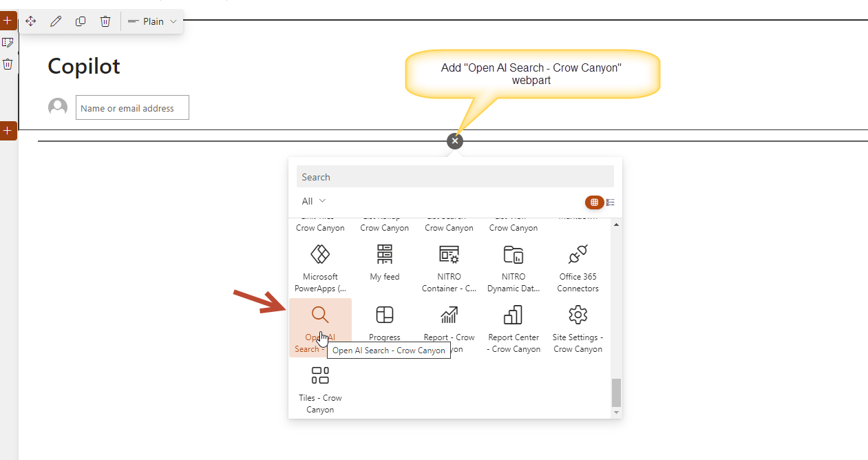Click the web part list scrollbar thumb
The image size is (868, 460).
pyautogui.click(x=616, y=393)
